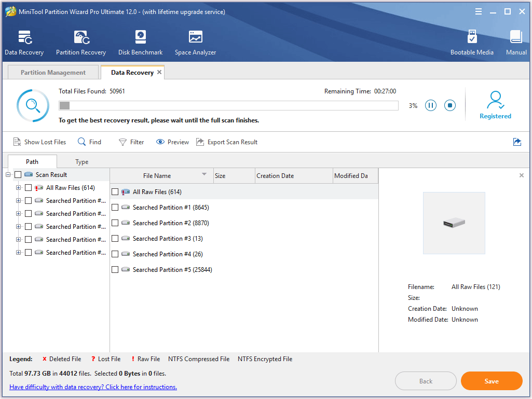The width and height of the screenshot is (532, 399).
Task: Select the Data Recovery tab
Action: tap(132, 72)
